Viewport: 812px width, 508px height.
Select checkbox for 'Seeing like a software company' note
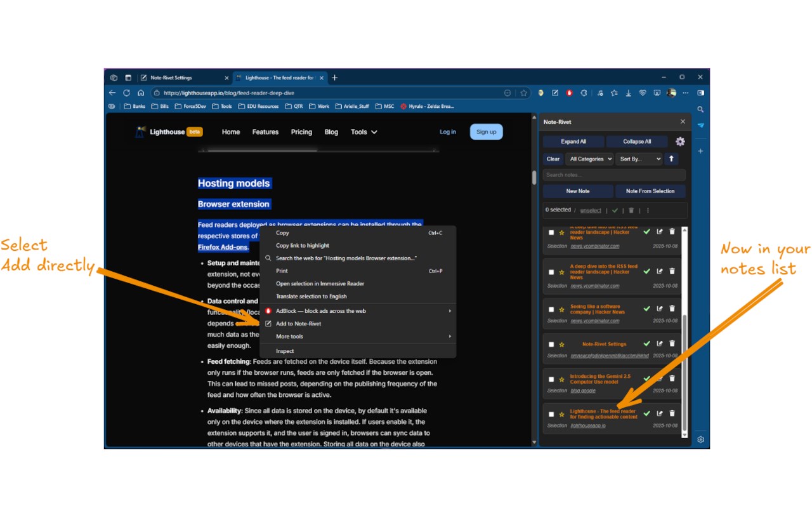[551, 310]
